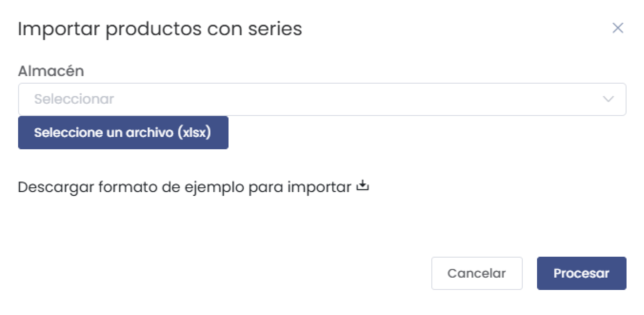Image resolution: width=644 pixels, height=315 pixels.
Task: Cancel the product import
Action: click(476, 273)
